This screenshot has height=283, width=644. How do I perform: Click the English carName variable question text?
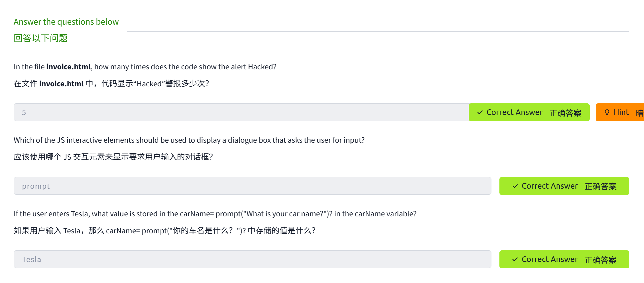pyautogui.click(x=215, y=214)
